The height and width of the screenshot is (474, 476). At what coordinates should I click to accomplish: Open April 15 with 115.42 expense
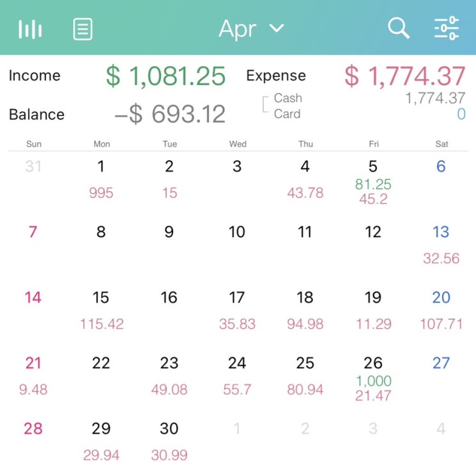click(101, 310)
